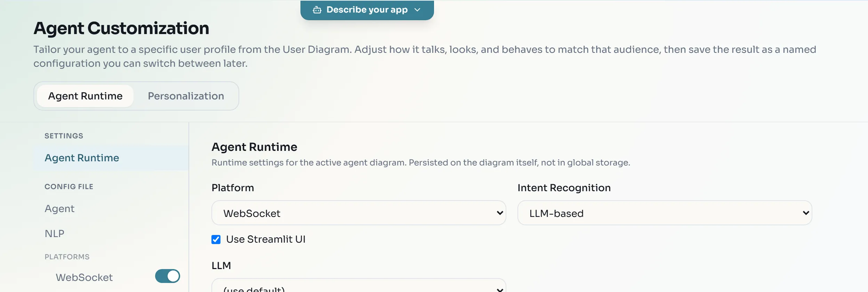Click the Agent Customization heading
The width and height of the screenshot is (868, 292).
pos(121,28)
